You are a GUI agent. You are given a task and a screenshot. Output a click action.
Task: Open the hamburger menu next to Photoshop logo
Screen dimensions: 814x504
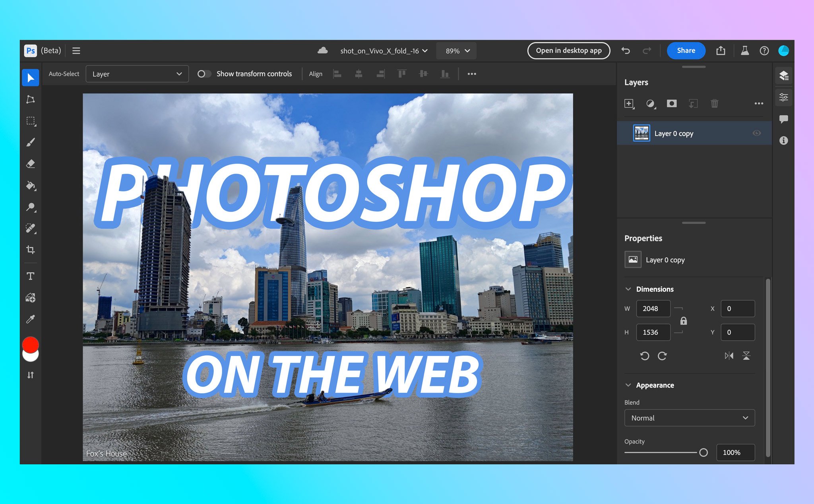76,50
